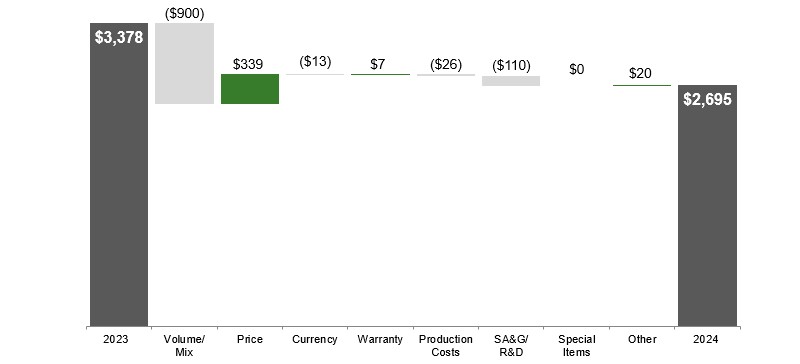The image size is (800, 364).
Task: Click the dark 2023 bar labeled $3,378
Action: tap(119, 175)
